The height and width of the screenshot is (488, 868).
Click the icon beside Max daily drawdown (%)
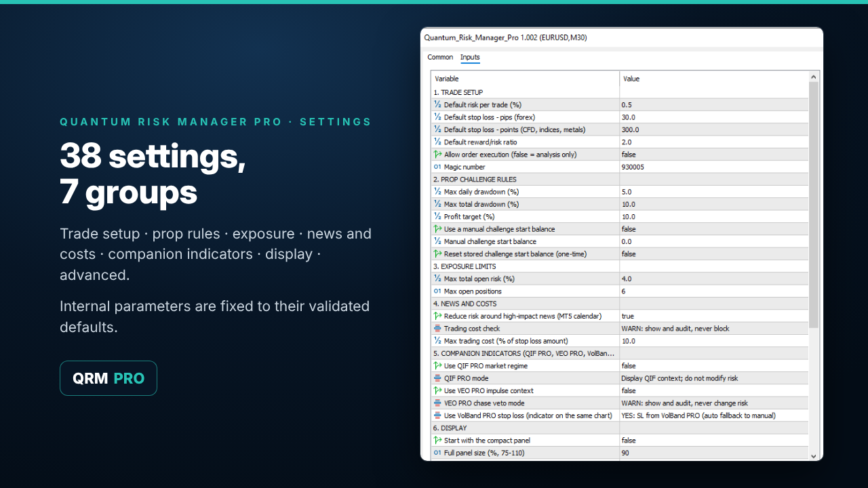(437, 192)
